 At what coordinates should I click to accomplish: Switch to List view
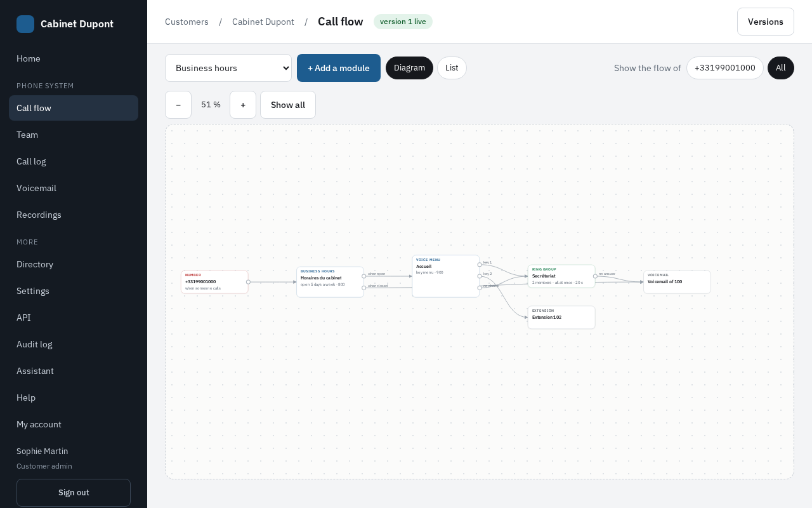coord(452,68)
